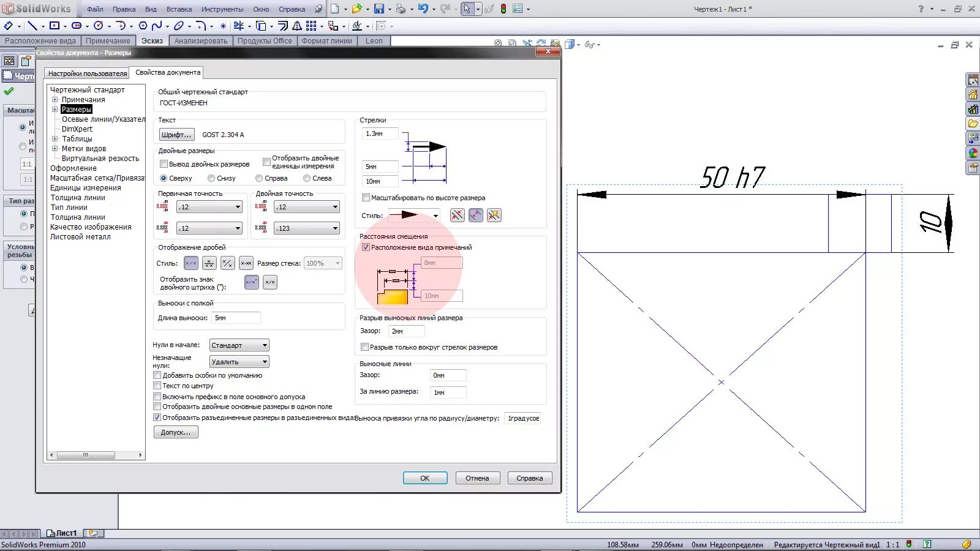Select the Arc sketch tool

121,26
